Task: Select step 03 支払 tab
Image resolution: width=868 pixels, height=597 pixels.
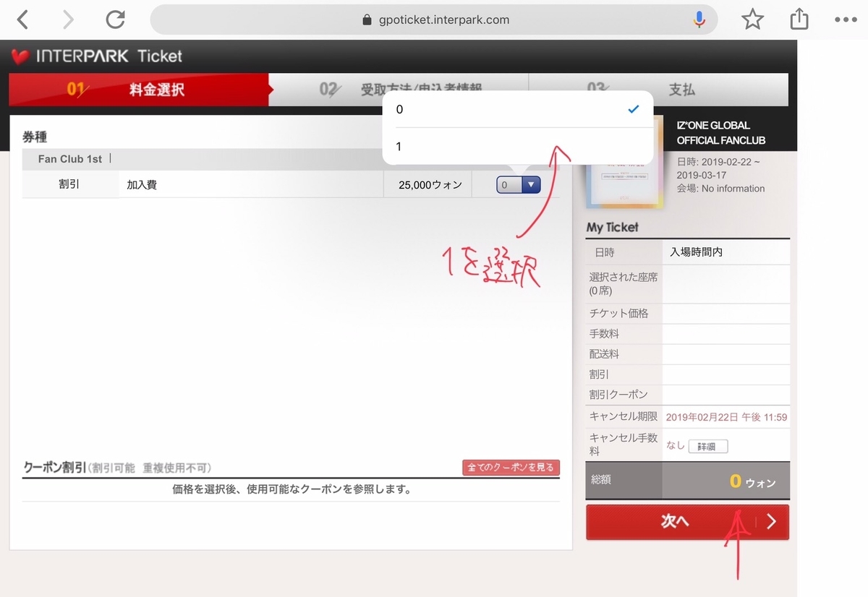Action: point(658,90)
